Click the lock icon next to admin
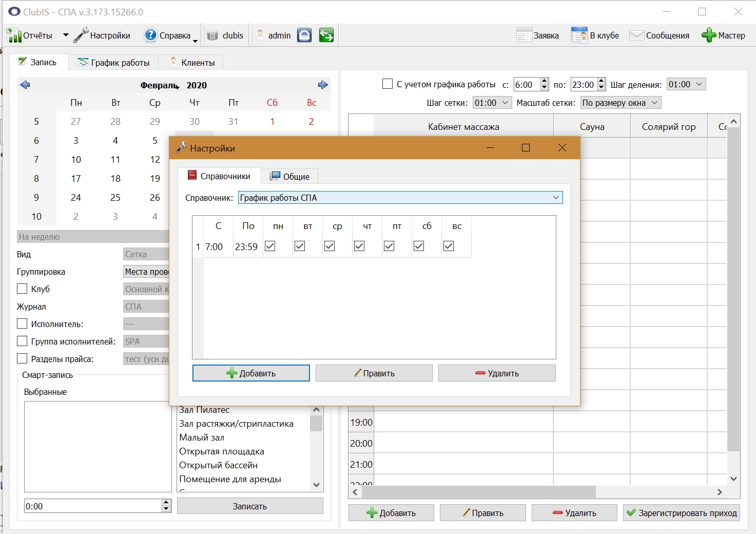The width and height of the screenshot is (756, 534). pos(304,35)
